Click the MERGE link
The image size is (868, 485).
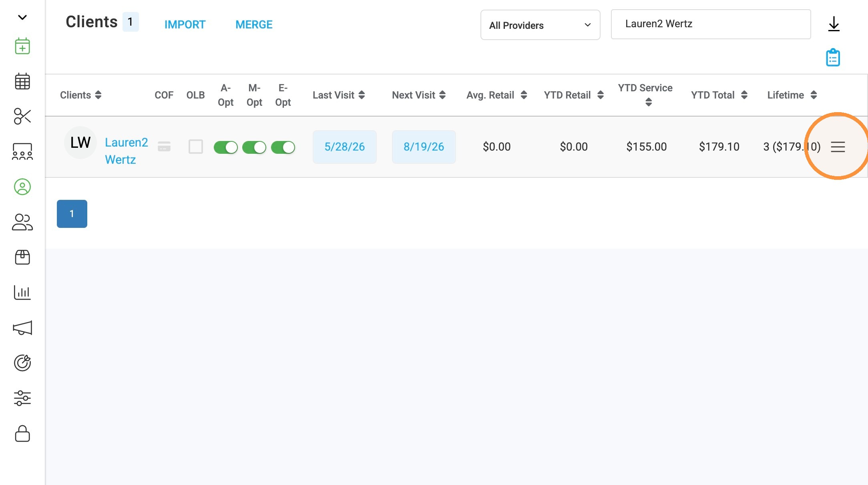pyautogui.click(x=254, y=24)
